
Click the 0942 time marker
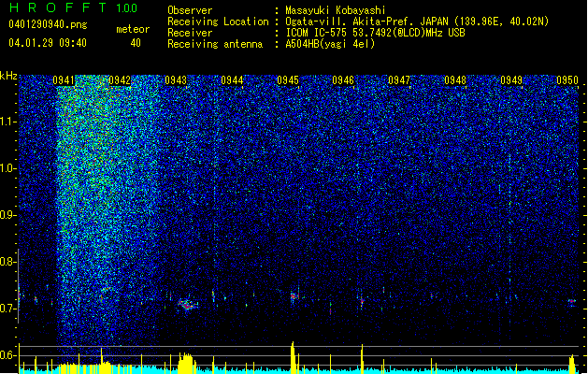[x=120, y=80]
